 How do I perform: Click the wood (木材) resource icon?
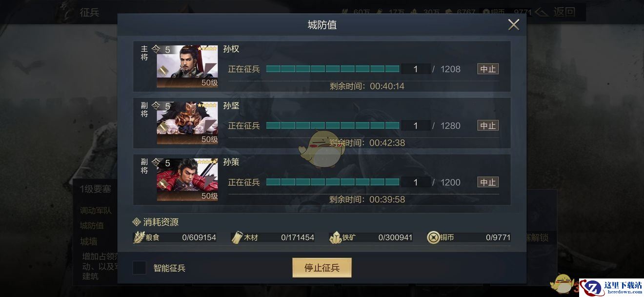(237, 238)
